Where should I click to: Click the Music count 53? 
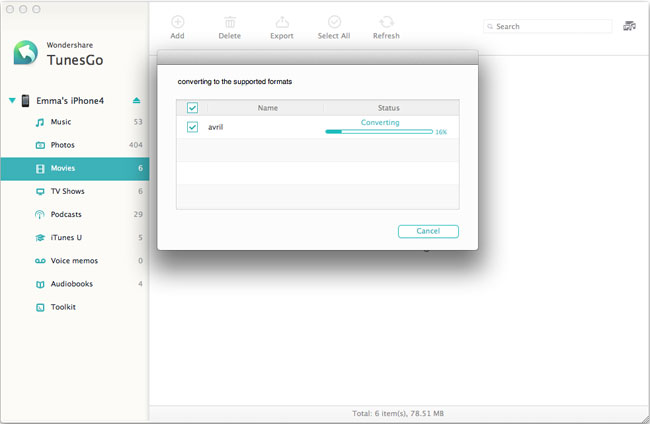138,122
